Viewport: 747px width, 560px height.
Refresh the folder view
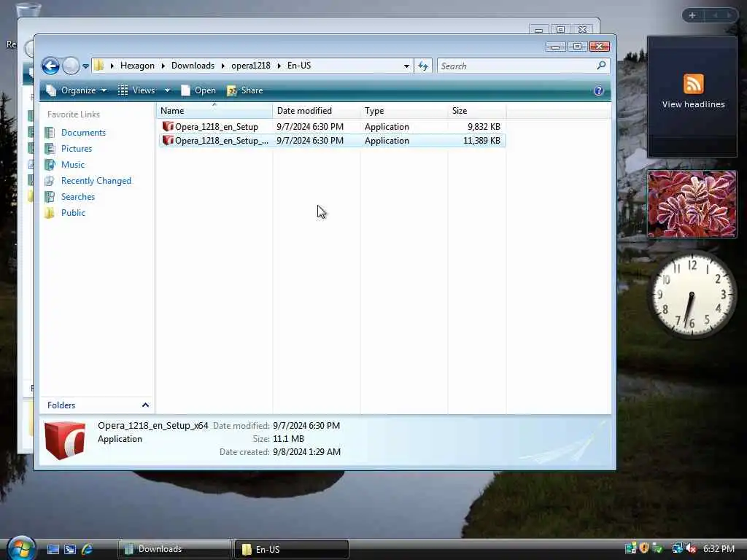click(x=423, y=66)
